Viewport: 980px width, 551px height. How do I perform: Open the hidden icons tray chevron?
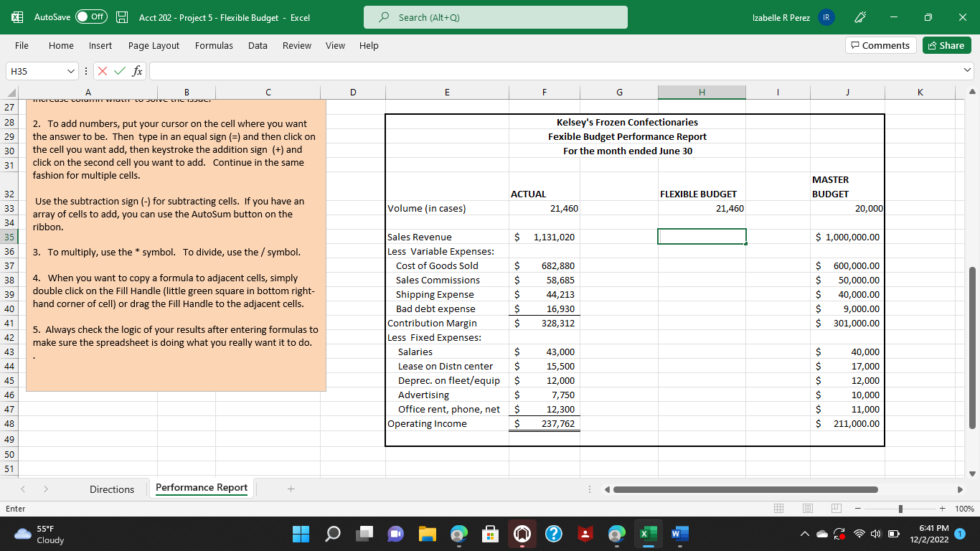(804, 534)
